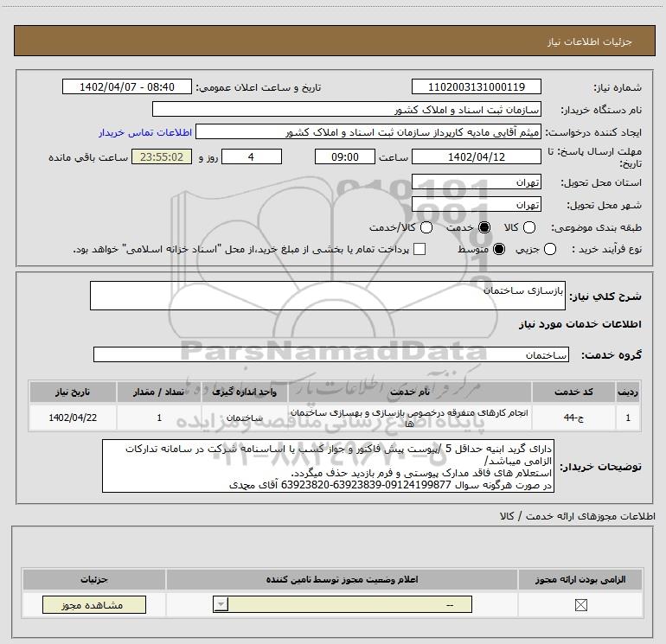This screenshot has height=644, width=666.
Task: Click the الزامی بودن ارائه مجوز header
Action: point(580,579)
